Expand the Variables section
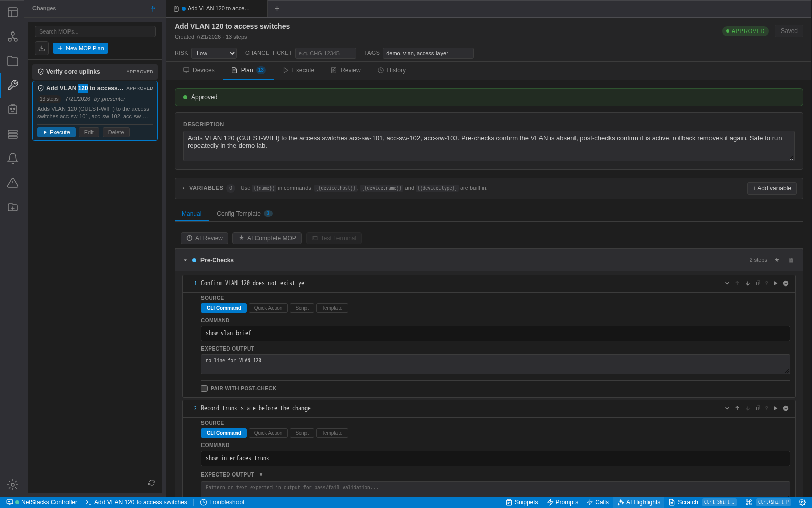812x508 pixels. pos(184,188)
